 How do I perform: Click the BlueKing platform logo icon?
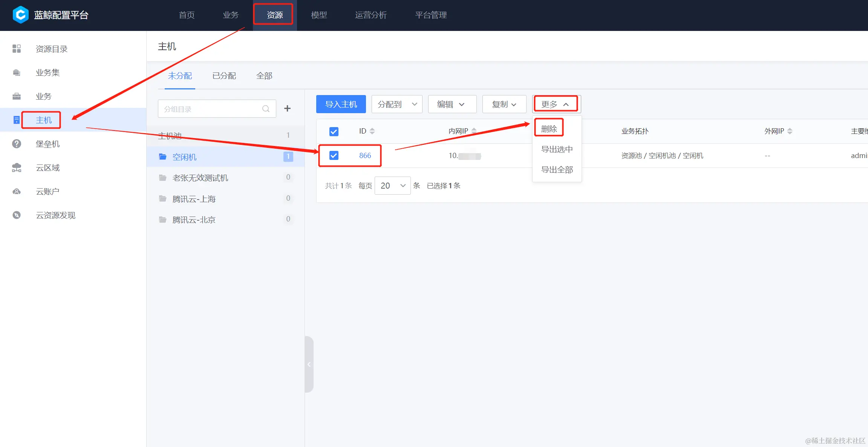coord(21,15)
